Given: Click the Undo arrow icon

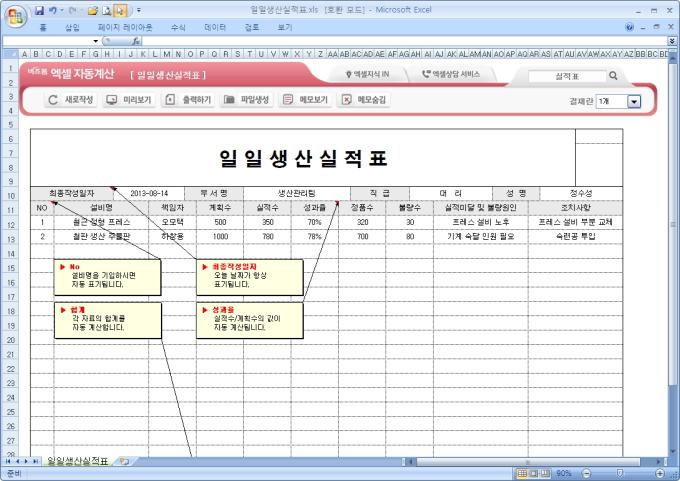Looking at the screenshot, I should [x=52, y=10].
